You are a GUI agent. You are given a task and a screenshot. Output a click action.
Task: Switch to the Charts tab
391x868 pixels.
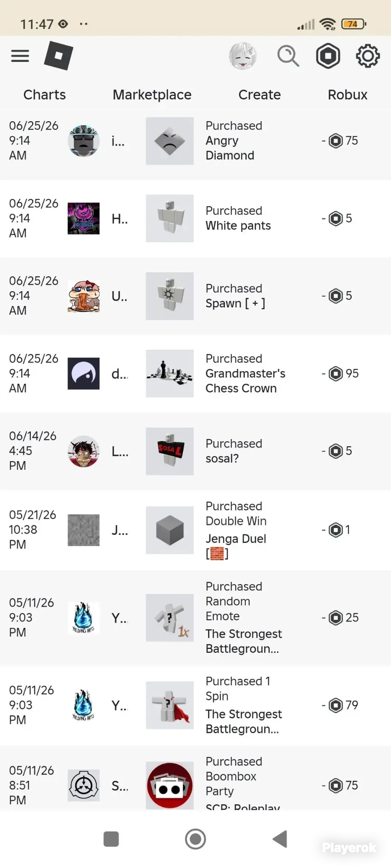[44, 95]
